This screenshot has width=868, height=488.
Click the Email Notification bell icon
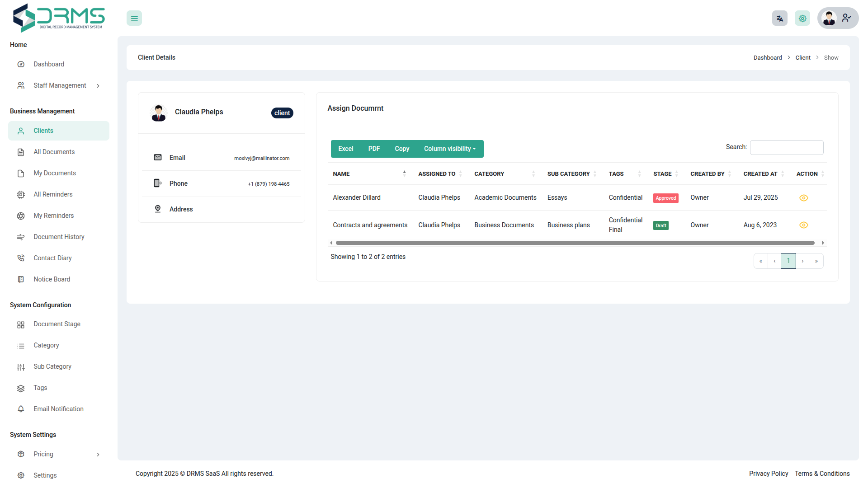tap(21, 409)
